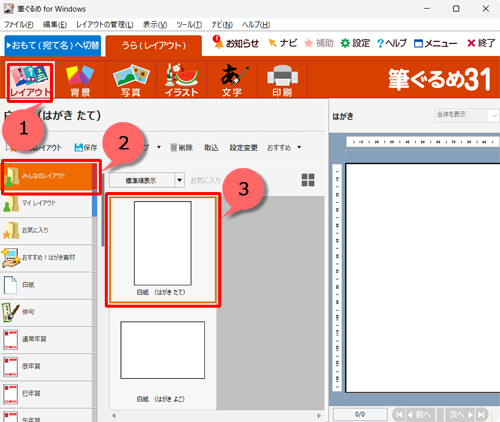Click the 削除 trash can button
The height and width of the screenshot is (422, 500).
tap(181, 147)
